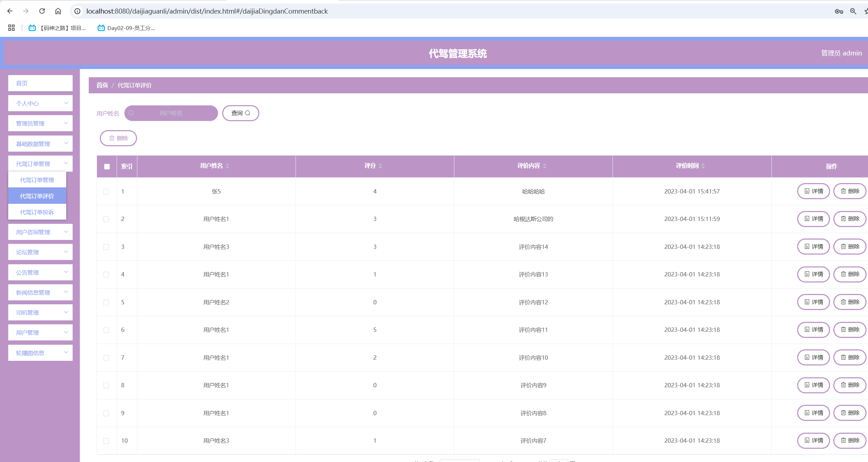Toggle the select-all checkbox in table header
This screenshot has width=868, height=462.
[107, 166]
